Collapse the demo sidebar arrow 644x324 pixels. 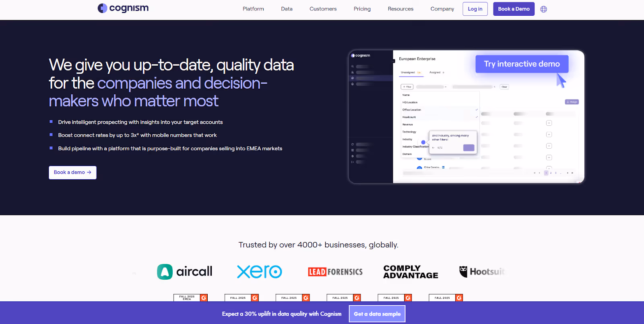pos(394,61)
